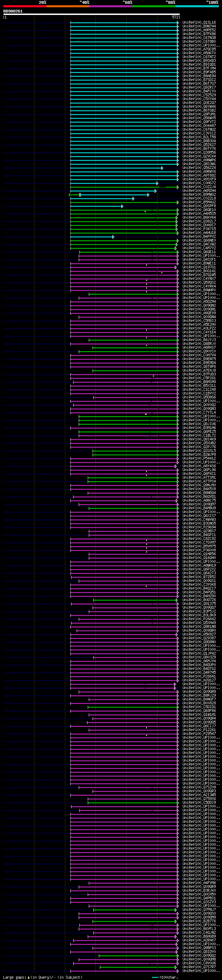222x980 pixels.
Task: Select the UniRef100_B9F4B5 label
Action: coord(199,72)
